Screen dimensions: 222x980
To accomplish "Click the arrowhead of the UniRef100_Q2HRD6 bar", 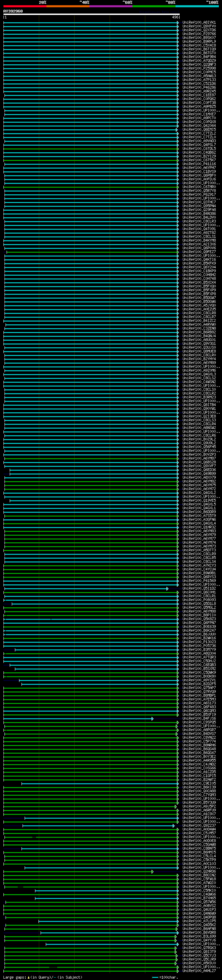I will click(x=153, y=872).
